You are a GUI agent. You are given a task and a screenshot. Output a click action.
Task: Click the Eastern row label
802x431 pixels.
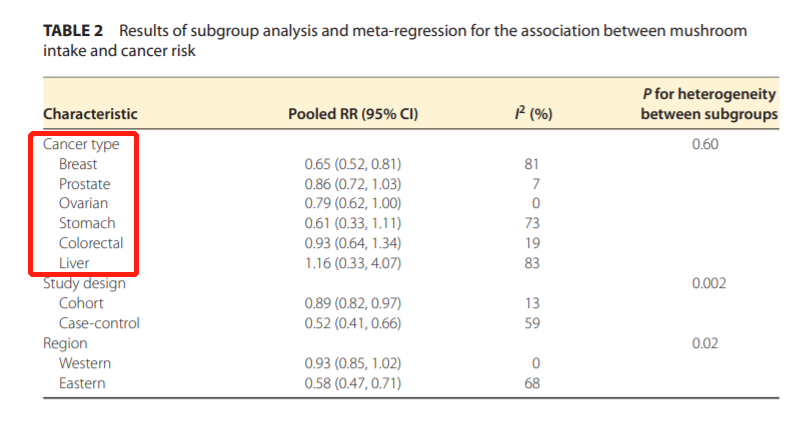click(83, 383)
